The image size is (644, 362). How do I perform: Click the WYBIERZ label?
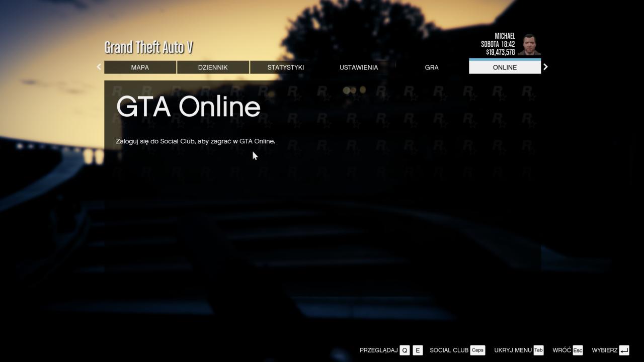tap(604, 350)
